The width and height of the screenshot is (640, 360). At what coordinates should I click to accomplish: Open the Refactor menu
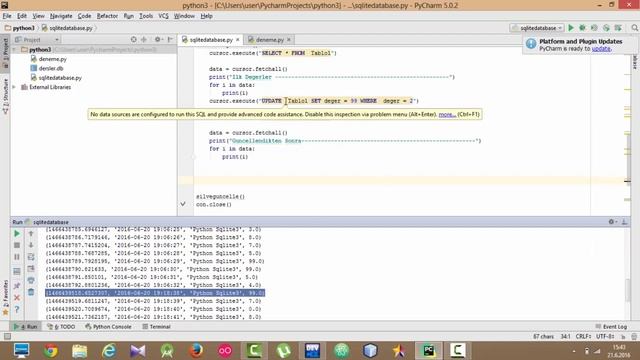click(x=107, y=16)
